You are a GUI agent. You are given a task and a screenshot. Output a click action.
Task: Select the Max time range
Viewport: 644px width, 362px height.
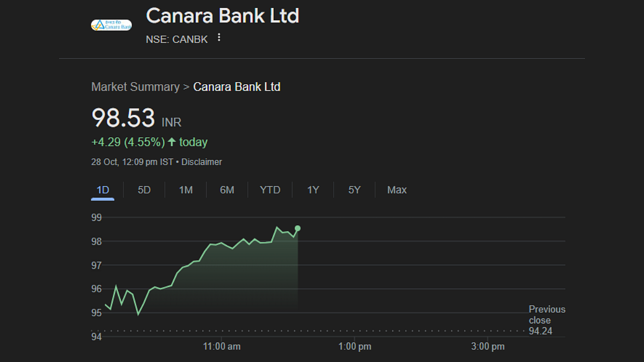point(397,190)
